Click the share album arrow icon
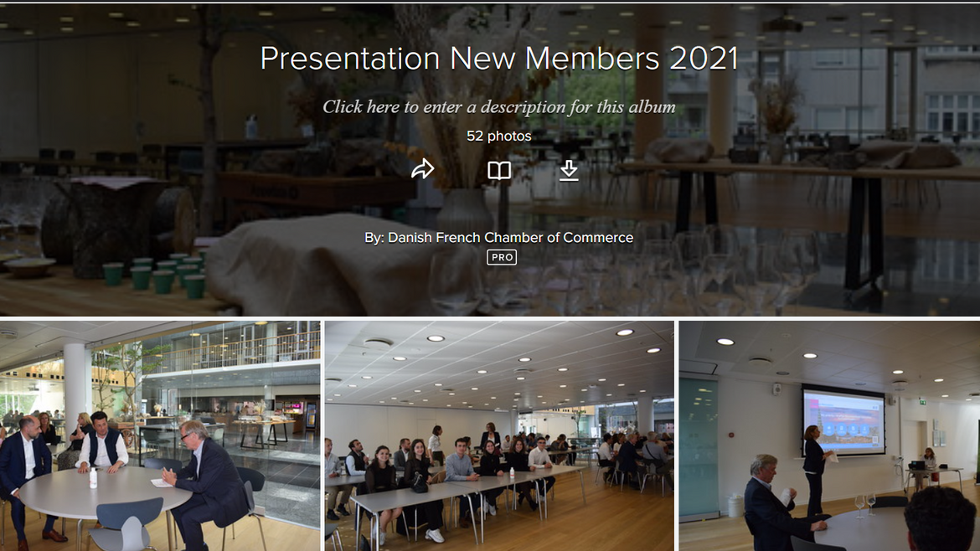The image size is (980, 551). tap(422, 169)
